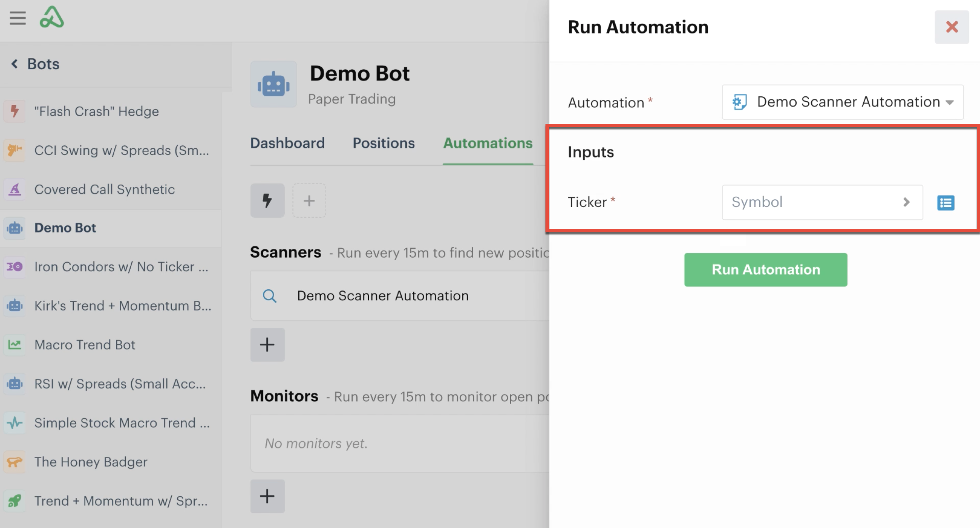Click the lightning bolt automation button
980x528 pixels.
click(x=267, y=200)
